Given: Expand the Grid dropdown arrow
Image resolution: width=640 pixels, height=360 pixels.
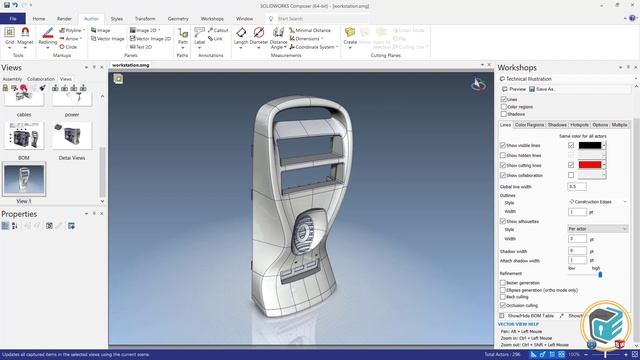Looking at the screenshot, I should (x=9, y=48).
